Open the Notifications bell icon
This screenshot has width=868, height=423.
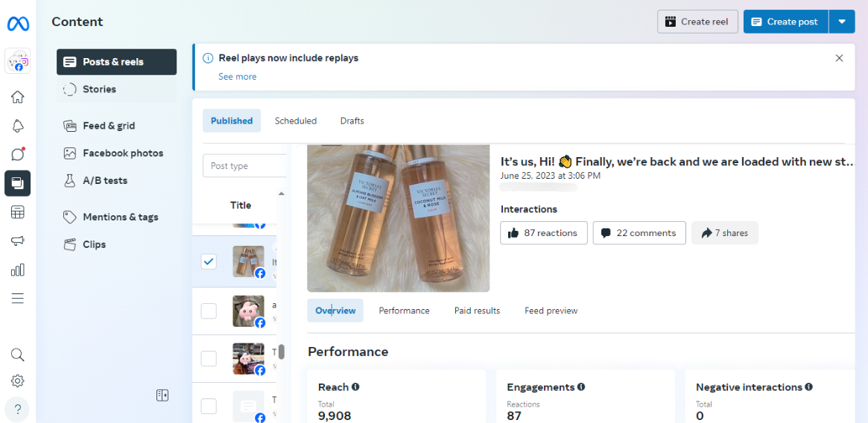point(18,126)
